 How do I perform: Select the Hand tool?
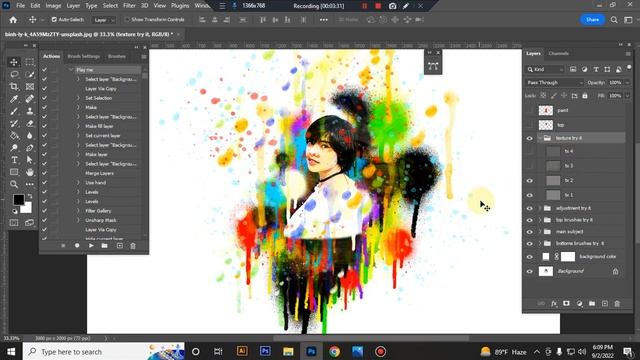coord(29,172)
